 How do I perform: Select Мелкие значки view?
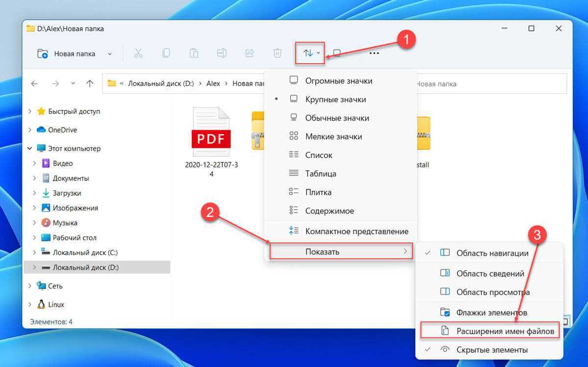(x=341, y=136)
